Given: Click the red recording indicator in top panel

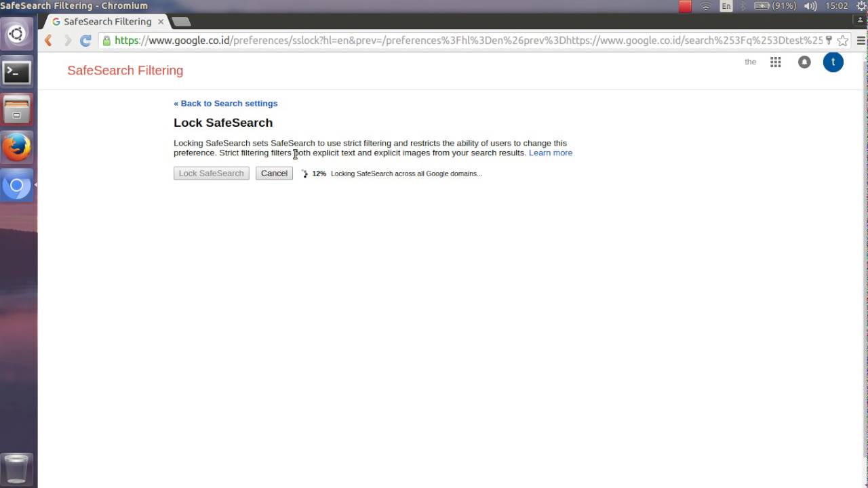Looking at the screenshot, I should 685,6.
